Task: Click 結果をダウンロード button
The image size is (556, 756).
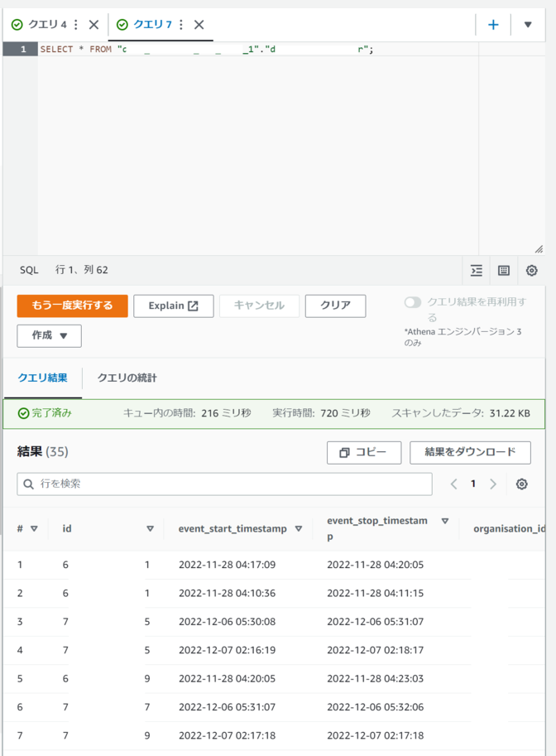Action: click(470, 452)
